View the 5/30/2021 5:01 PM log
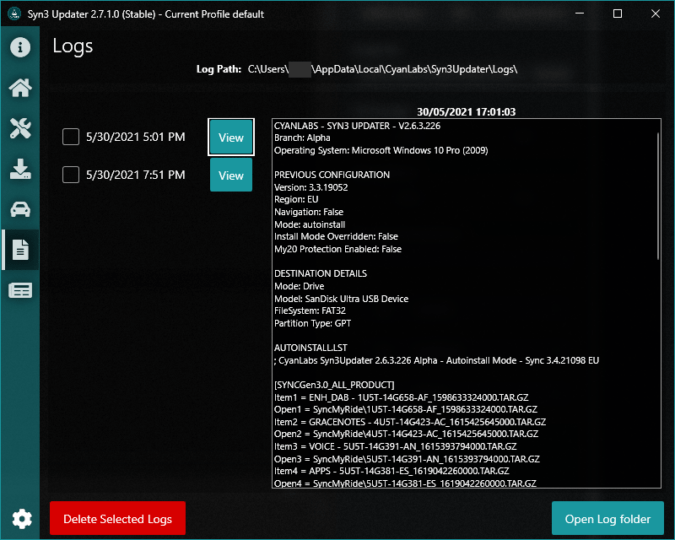675x540 pixels. [x=231, y=137]
